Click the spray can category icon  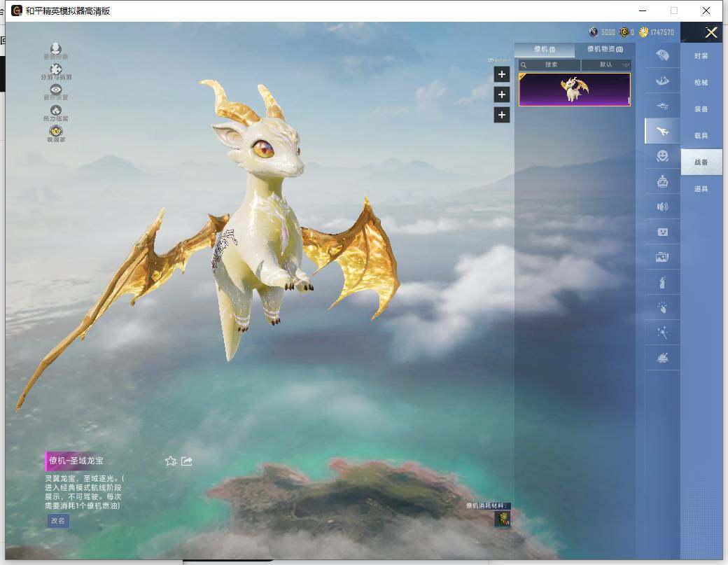[662, 283]
